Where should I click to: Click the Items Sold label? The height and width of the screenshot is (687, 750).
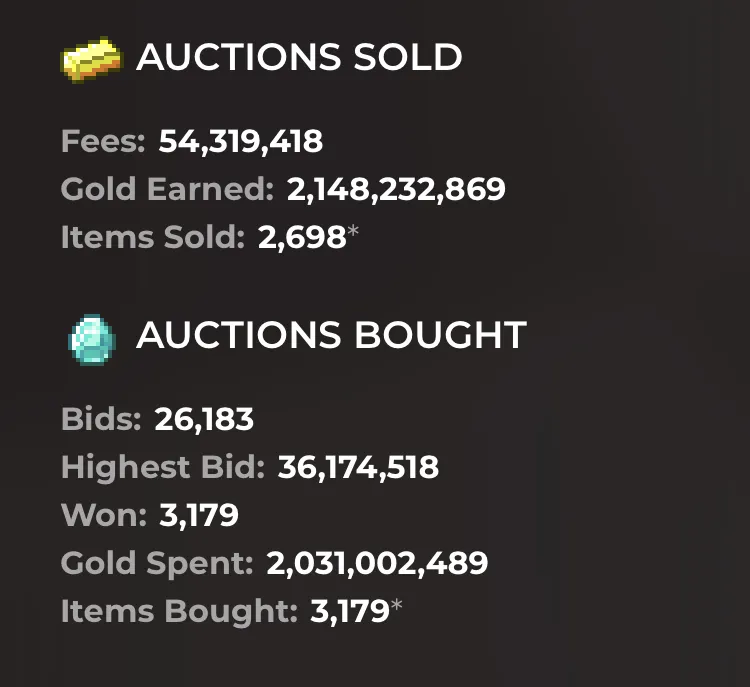point(153,238)
